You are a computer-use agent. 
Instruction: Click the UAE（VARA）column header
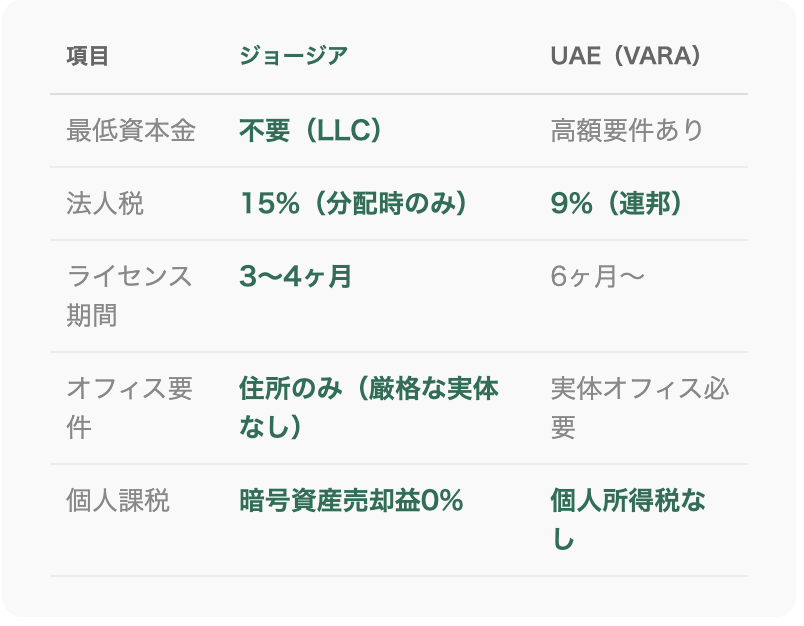(x=626, y=56)
